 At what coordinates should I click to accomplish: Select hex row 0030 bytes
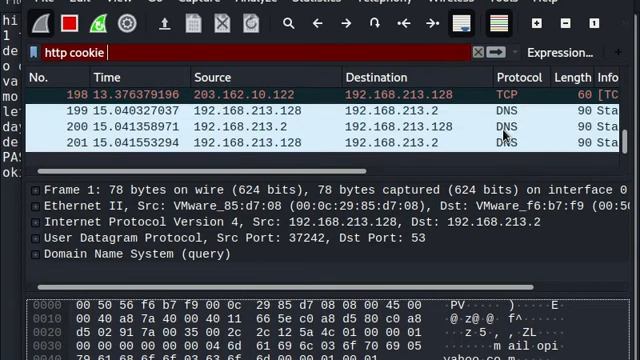click(249, 346)
